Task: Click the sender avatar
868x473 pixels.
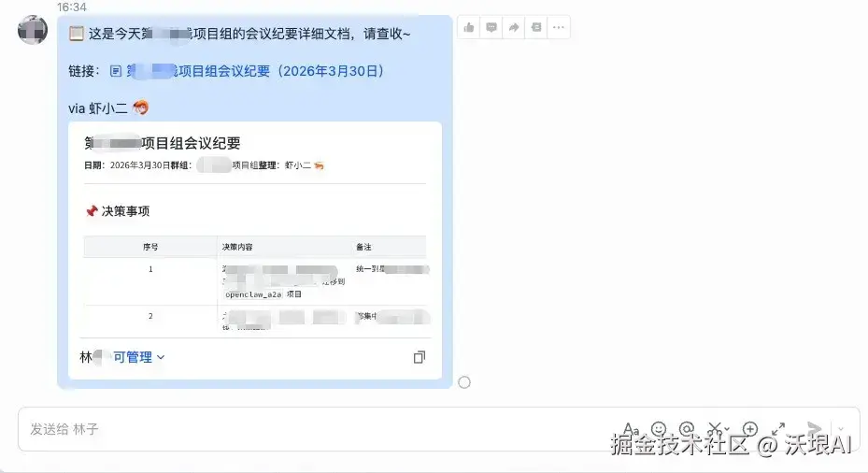Action: pyautogui.click(x=33, y=30)
